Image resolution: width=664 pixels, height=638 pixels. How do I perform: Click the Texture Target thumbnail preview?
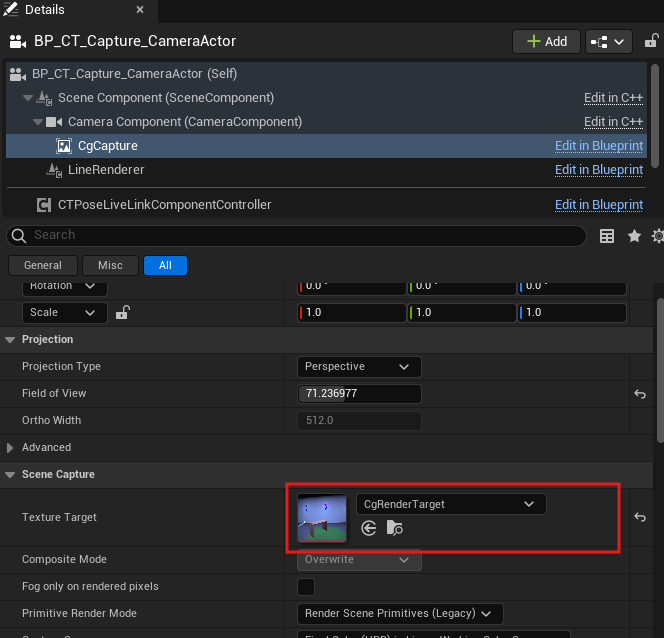coord(322,518)
